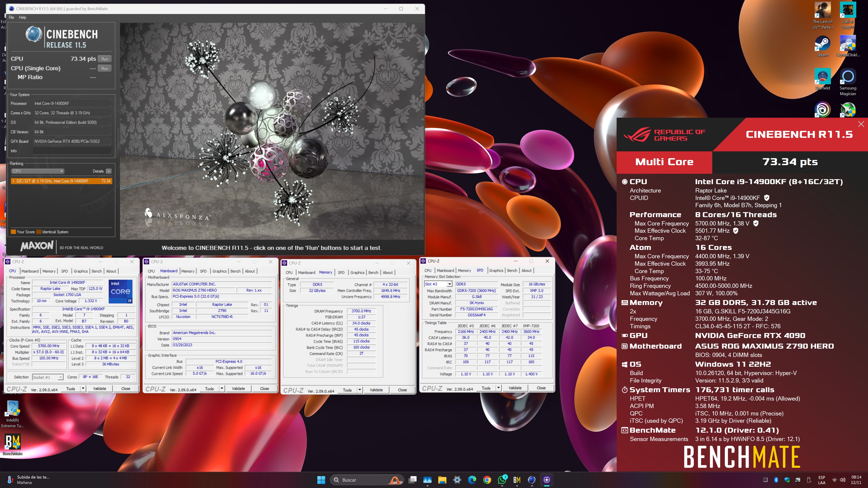
Task: Switch to CPU-Z via its purple chip taskbar icon
Action: click(547, 480)
